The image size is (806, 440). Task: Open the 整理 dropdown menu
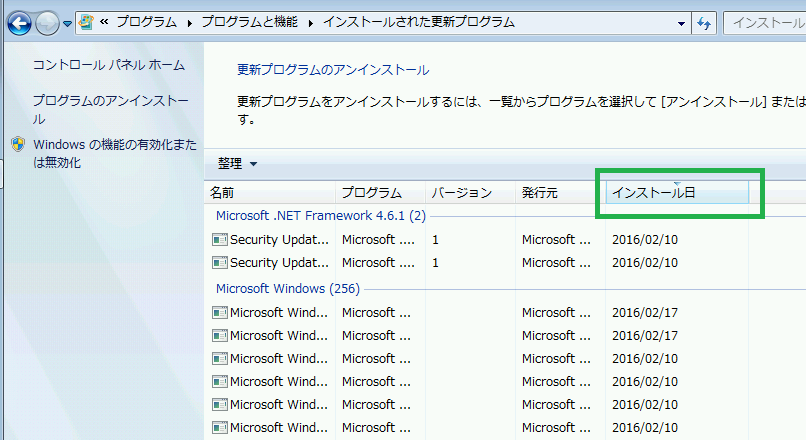coord(237,163)
